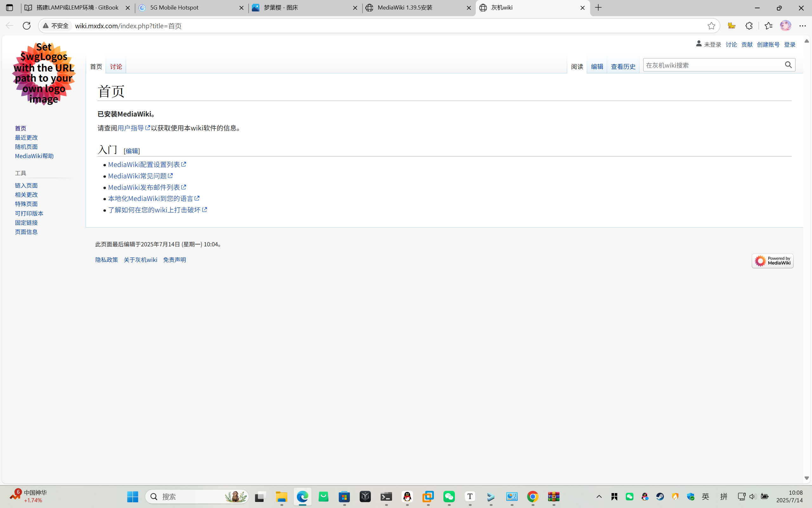
Task: Select the 阅读 view tab
Action: point(577,67)
